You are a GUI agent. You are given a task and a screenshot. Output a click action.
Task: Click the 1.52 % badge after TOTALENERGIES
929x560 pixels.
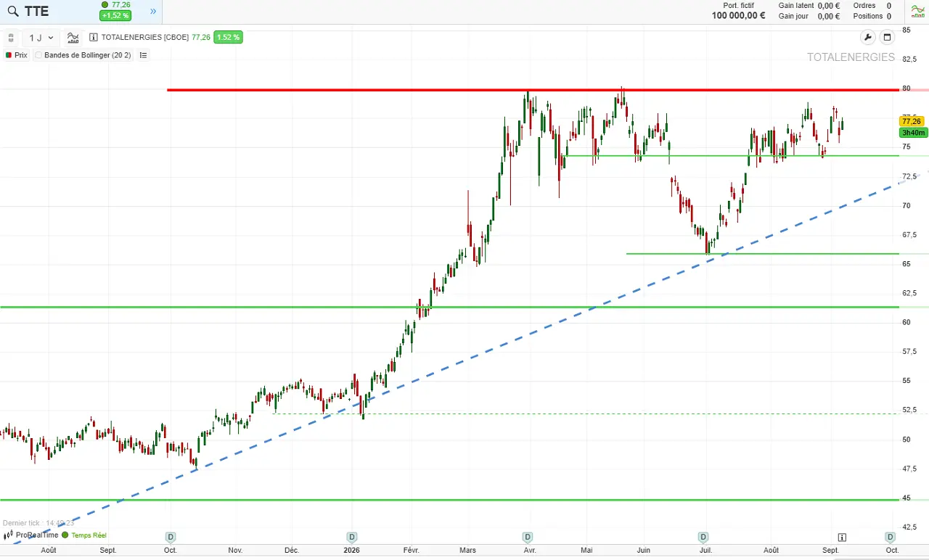coord(228,37)
